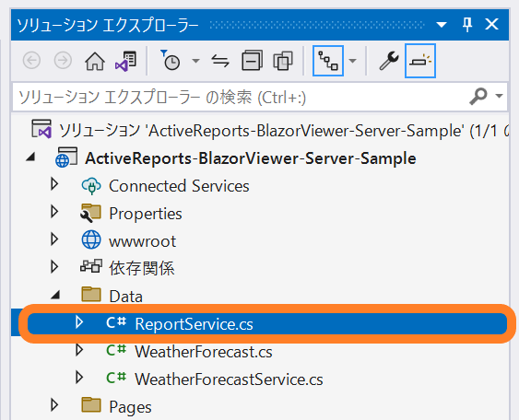Open search options dropdown arrow
The image size is (519, 420).
(499, 96)
